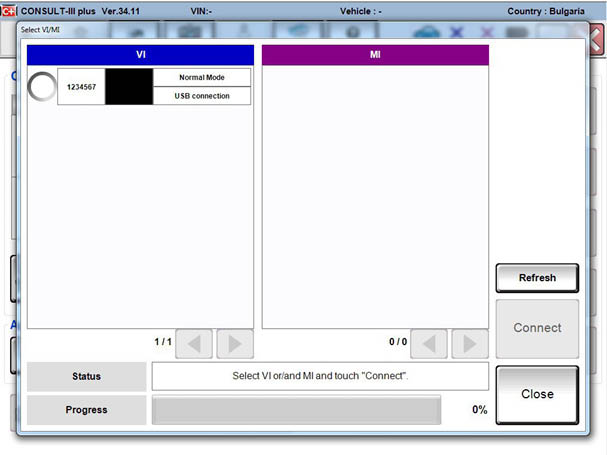The height and width of the screenshot is (455, 607).
Task: Close the Select VI/MI dialog
Action: coord(537,394)
